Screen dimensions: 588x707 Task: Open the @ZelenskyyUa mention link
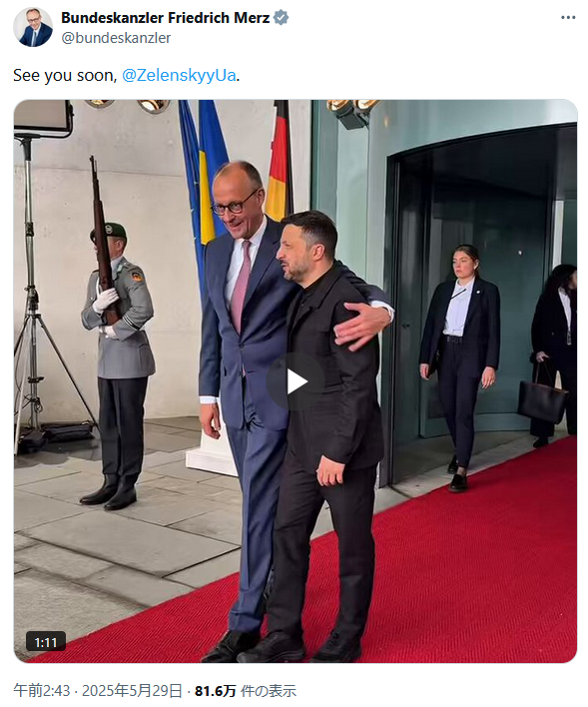[179, 75]
